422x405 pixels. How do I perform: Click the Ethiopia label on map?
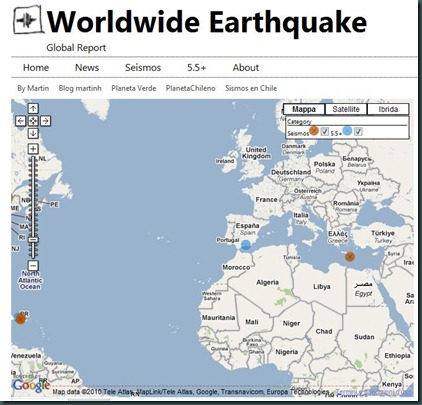[x=397, y=356]
